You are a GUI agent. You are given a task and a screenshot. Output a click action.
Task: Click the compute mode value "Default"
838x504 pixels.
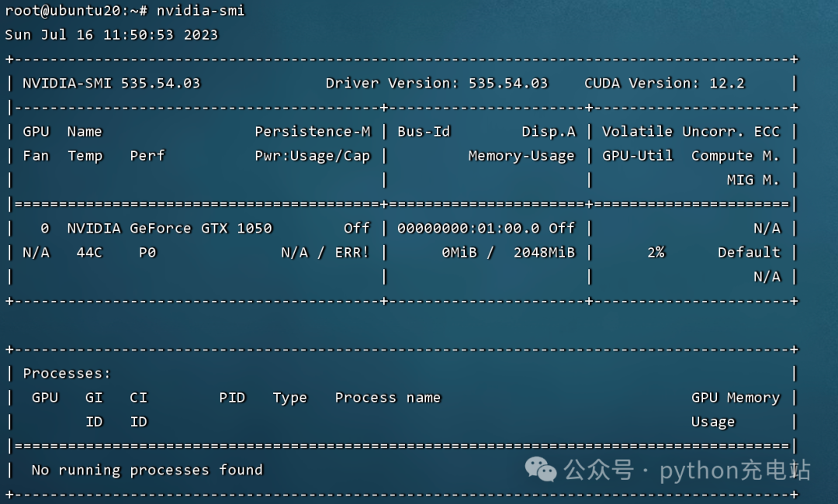point(750,253)
